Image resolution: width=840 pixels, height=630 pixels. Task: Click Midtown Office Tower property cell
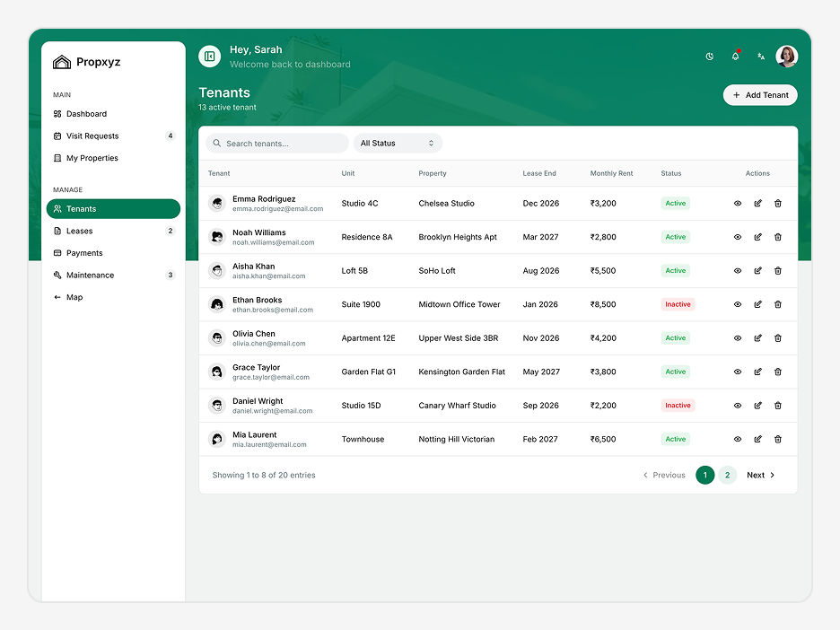[x=459, y=304]
